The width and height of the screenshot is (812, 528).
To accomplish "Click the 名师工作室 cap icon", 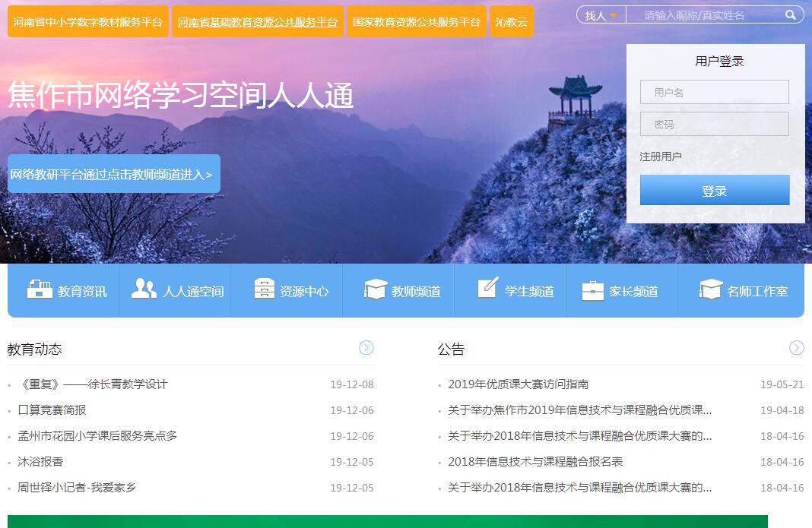I will coord(710,289).
